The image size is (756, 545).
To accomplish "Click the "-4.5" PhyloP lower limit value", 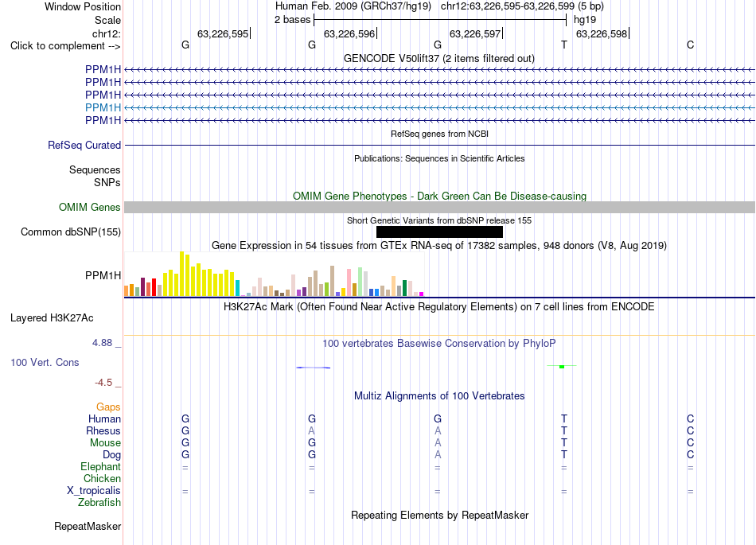I will tap(103, 383).
